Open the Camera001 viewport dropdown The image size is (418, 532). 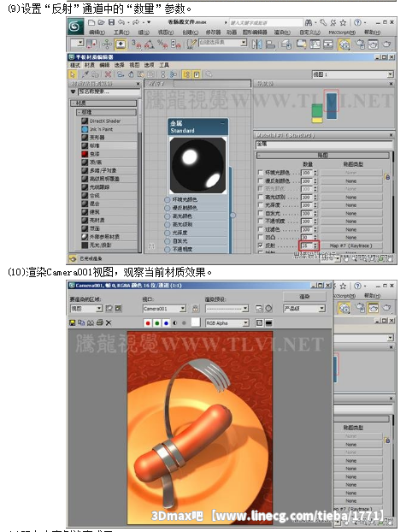tap(183, 309)
